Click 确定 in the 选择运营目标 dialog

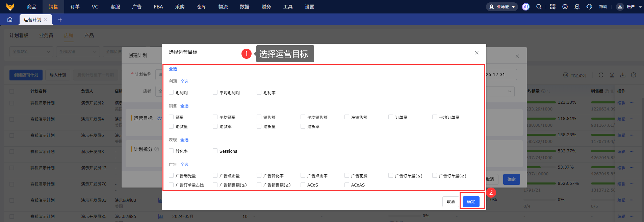click(x=471, y=202)
